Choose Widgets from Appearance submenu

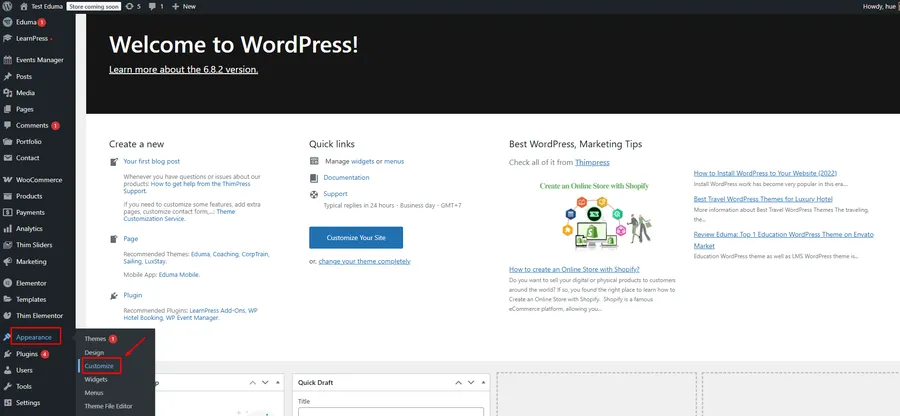point(96,380)
